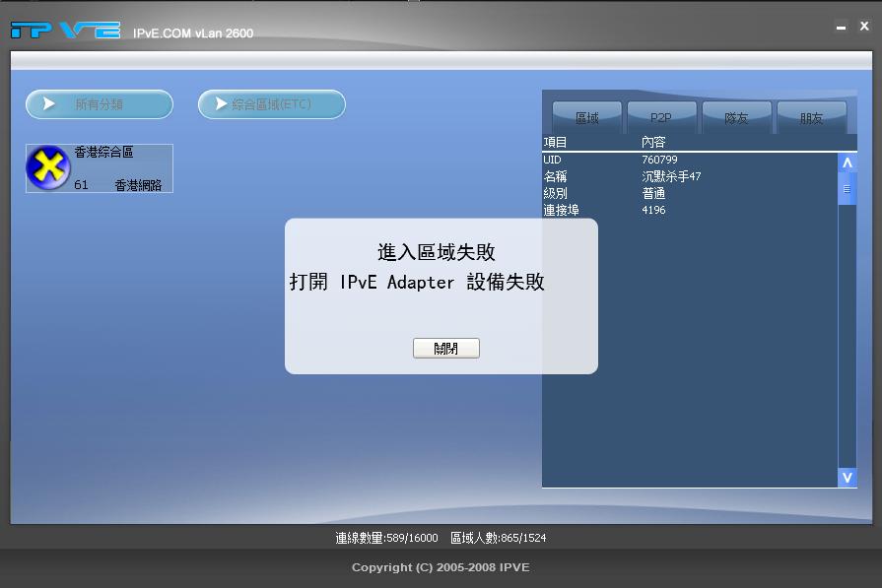Click the 進入區域失敗 dialog heading
882x588 pixels.
(x=437, y=252)
